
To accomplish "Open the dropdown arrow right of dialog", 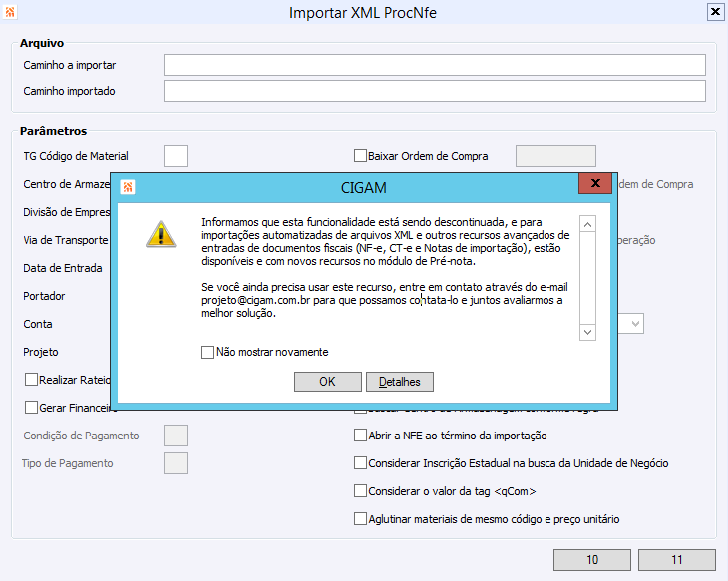I will tap(635, 324).
